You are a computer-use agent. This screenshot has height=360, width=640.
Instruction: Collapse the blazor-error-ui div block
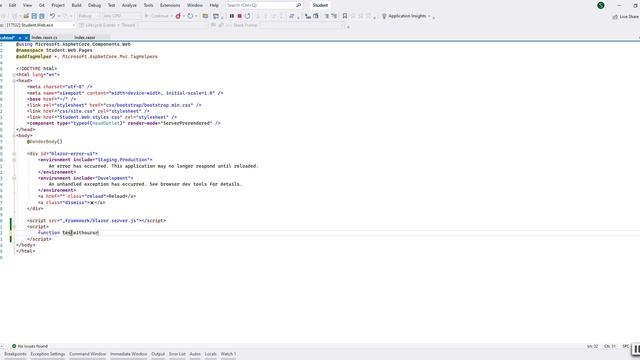click(14, 154)
